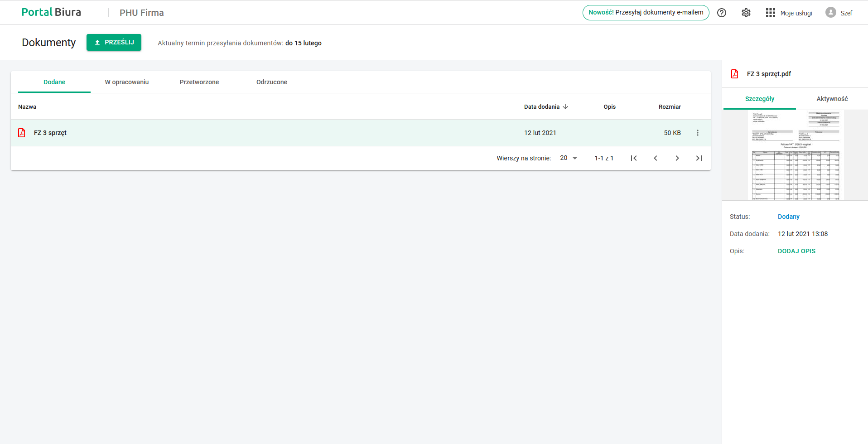The width and height of the screenshot is (868, 444).
Task: Open settings gear icon
Action: [746, 13]
